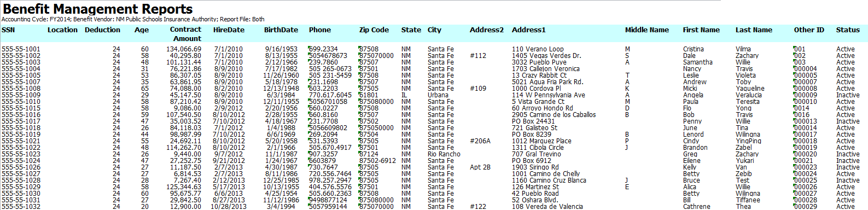Select the Other ID column header
The width and height of the screenshot is (868, 210).
(x=809, y=30)
